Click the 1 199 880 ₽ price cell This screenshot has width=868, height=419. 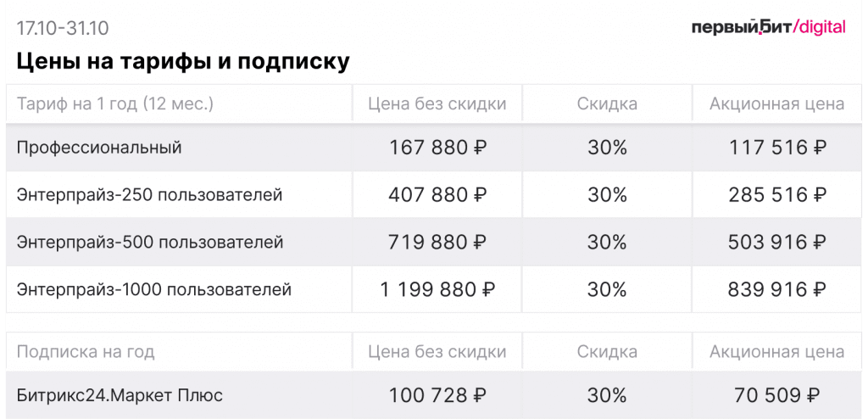[x=437, y=289]
